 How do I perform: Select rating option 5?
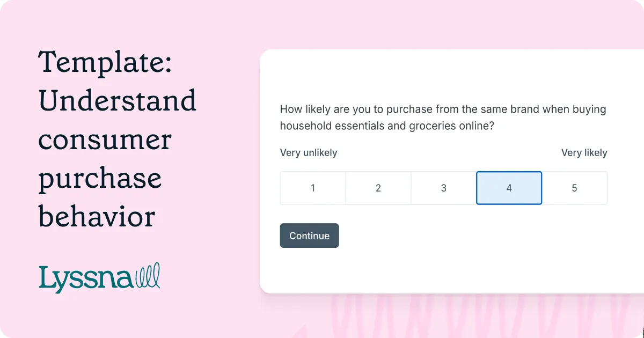click(x=574, y=188)
